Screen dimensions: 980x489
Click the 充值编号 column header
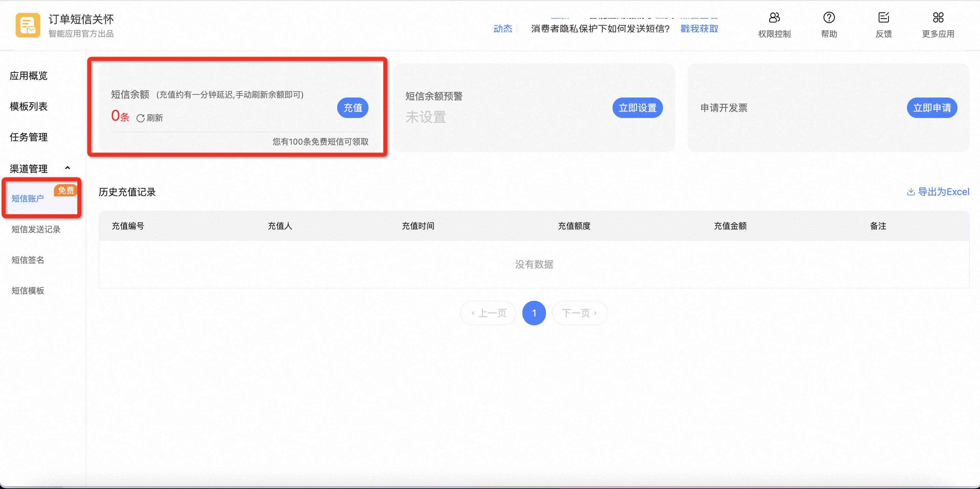128,226
